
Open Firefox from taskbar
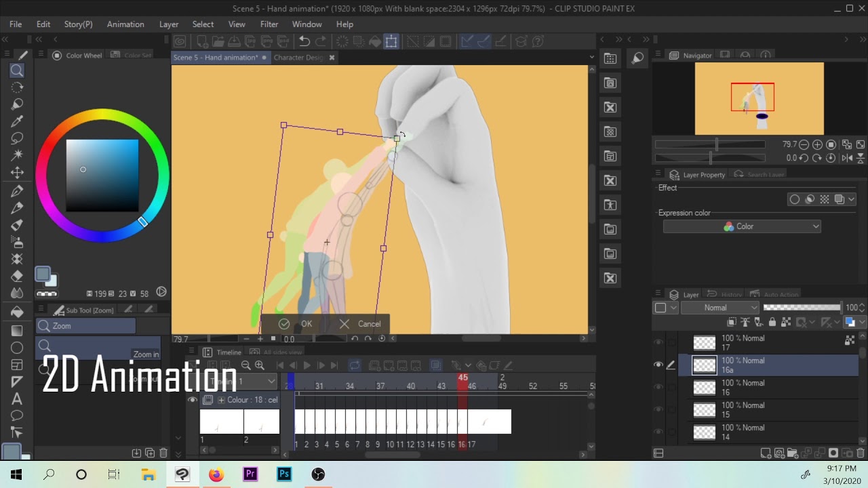[x=216, y=474]
